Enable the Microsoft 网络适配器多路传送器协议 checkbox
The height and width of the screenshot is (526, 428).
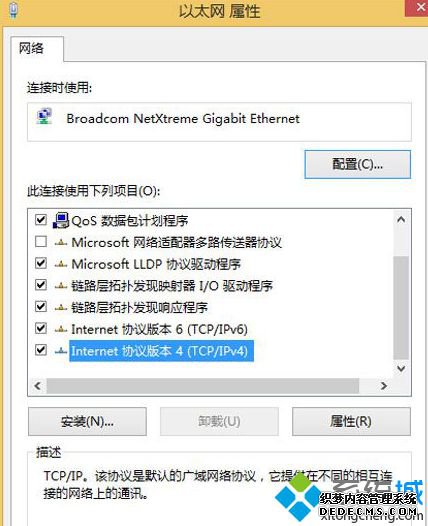pos(41,242)
